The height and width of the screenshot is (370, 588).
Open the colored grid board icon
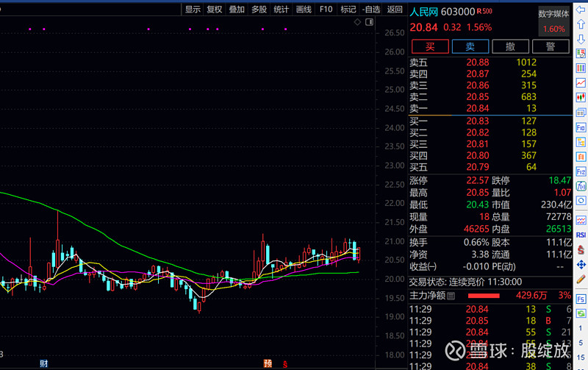coord(581,68)
